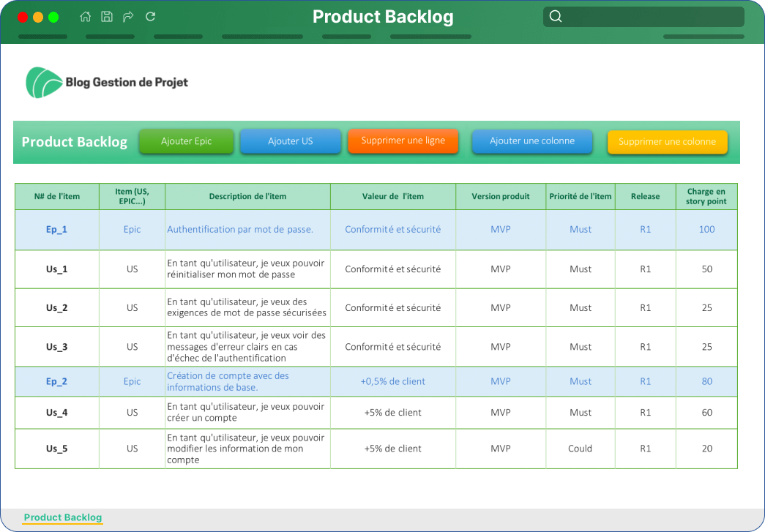This screenshot has height=532, width=765.
Task: Click story point value 50
Action: 706,269
